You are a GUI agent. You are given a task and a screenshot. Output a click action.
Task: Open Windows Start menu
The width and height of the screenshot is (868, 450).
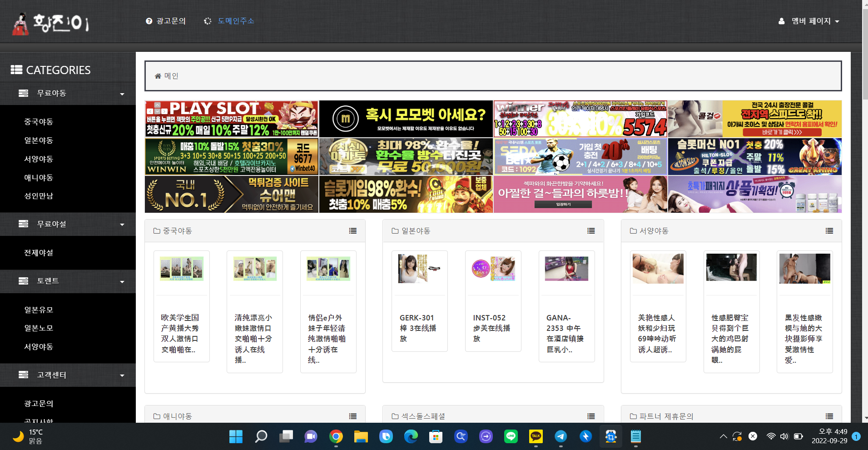coord(236,437)
